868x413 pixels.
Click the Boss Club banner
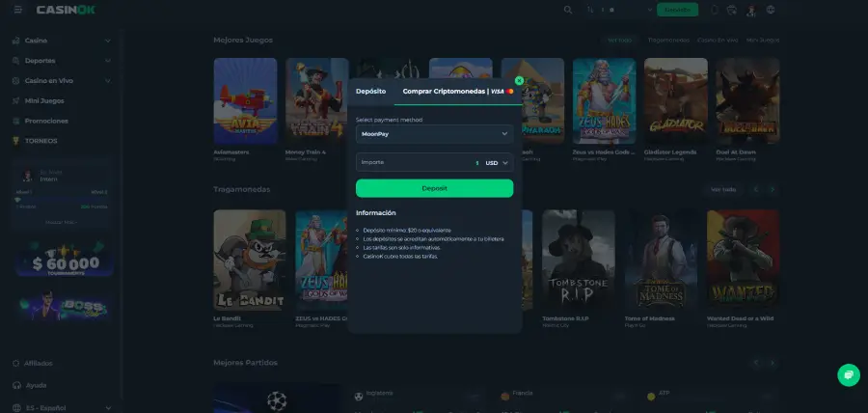(66, 307)
